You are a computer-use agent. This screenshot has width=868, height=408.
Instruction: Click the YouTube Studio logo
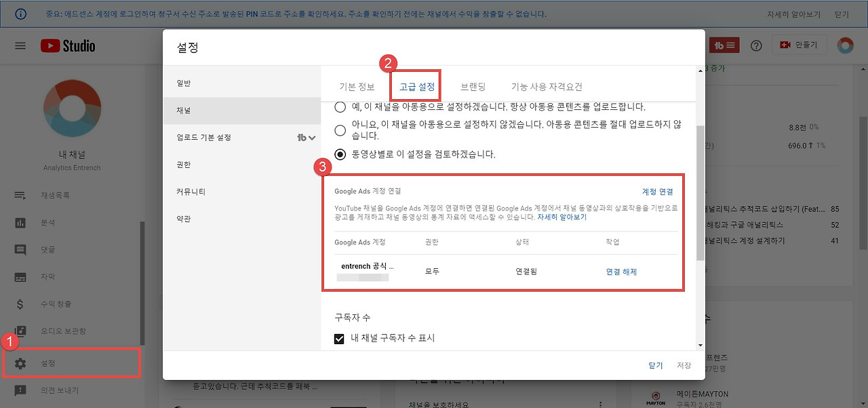68,45
